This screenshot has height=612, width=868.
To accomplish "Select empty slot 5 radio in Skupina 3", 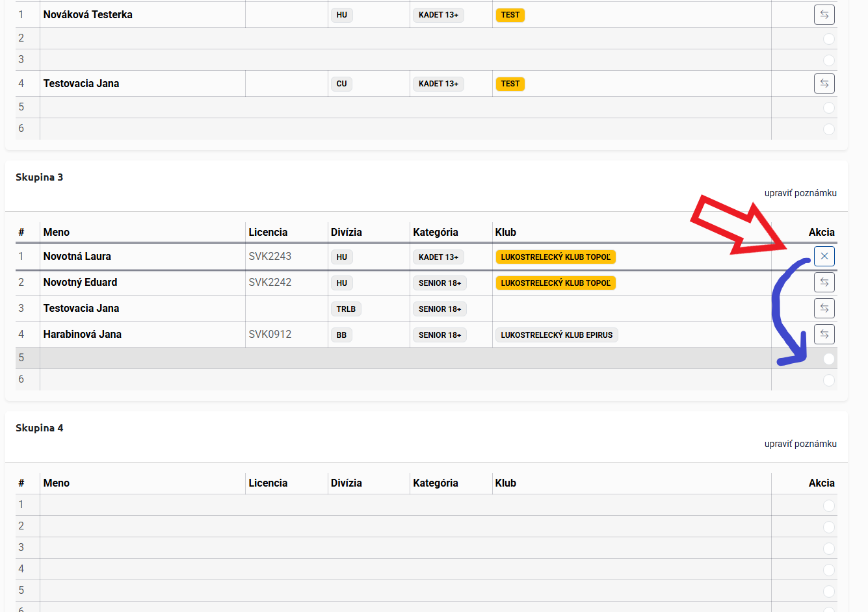I will pyautogui.click(x=828, y=359).
